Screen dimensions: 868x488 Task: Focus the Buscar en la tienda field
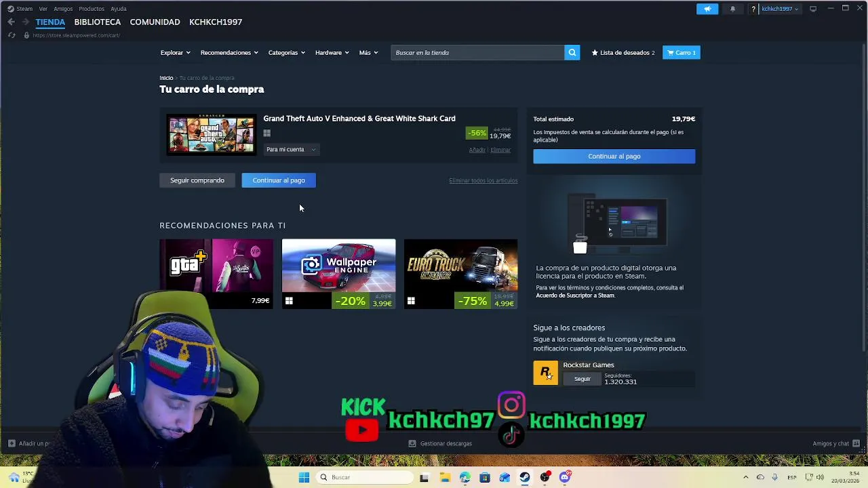(477, 52)
